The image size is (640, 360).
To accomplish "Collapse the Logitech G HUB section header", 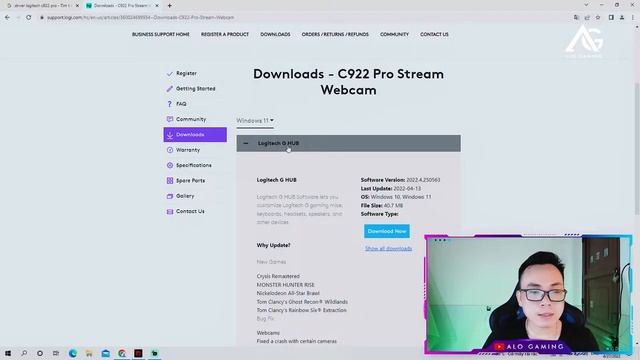I will (x=348, y=143).
